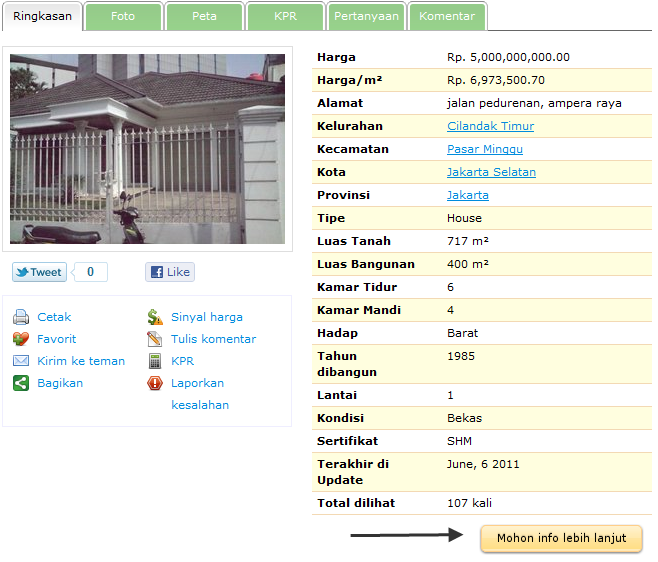The image size is (658, 562).
Task: Click the Kamar Mandi row label
Action: (359, 311)
